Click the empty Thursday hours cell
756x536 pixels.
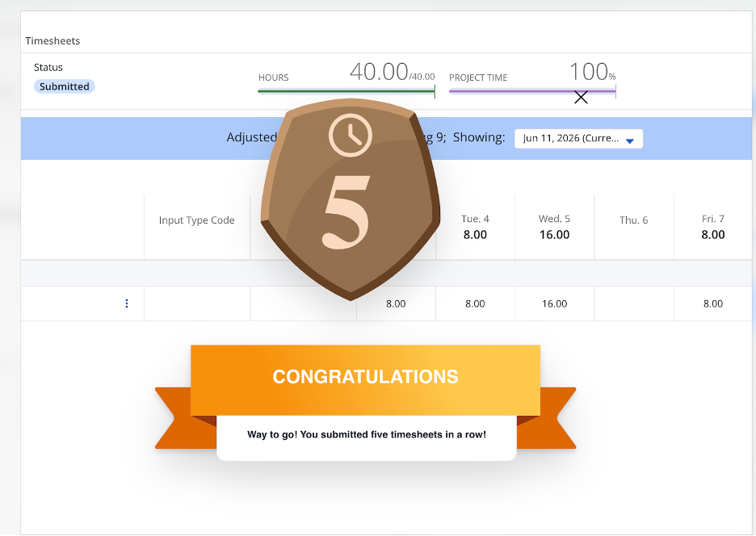[x=634, y=304]
